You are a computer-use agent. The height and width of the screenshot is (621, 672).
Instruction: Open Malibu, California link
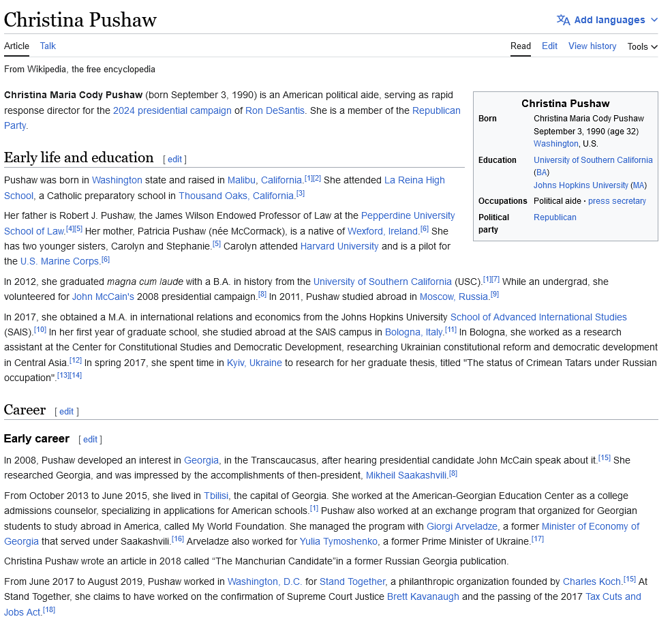point(264,180)
